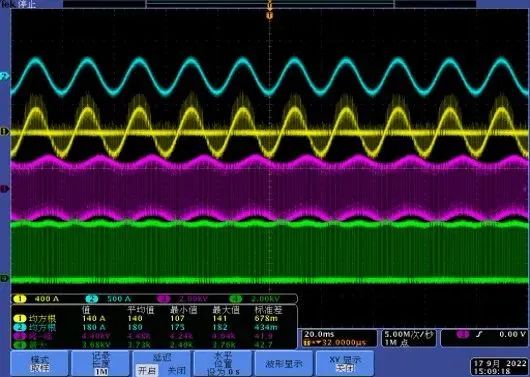Click the 175 minimum value for channel 2

[177, 327]
